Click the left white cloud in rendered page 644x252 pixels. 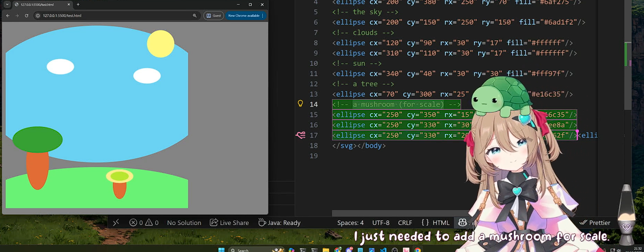coord(60,66)
